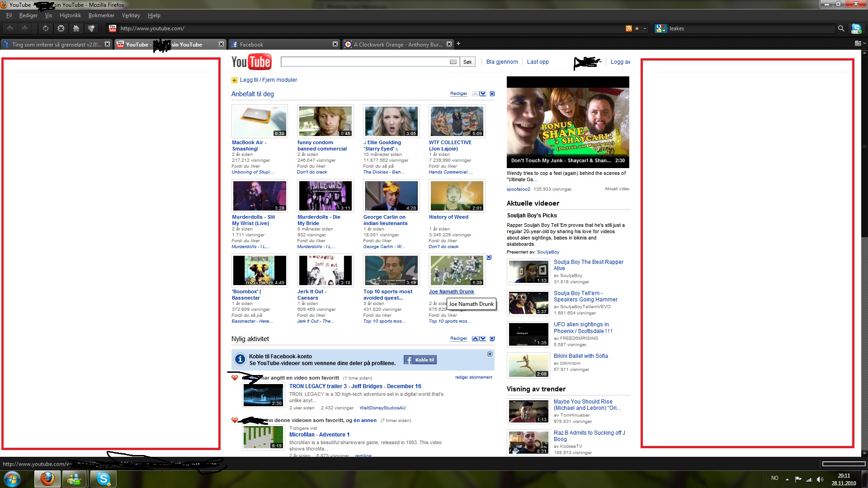Viewport: 868px width, 488px height.
Task: Open the Fil menu
Action: 9,15
